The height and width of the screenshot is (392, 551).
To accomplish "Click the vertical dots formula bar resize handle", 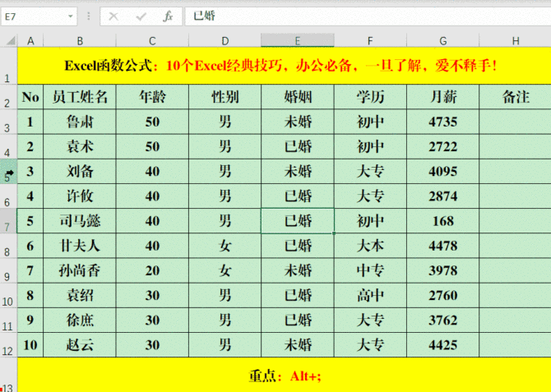I will coord(90,16).
